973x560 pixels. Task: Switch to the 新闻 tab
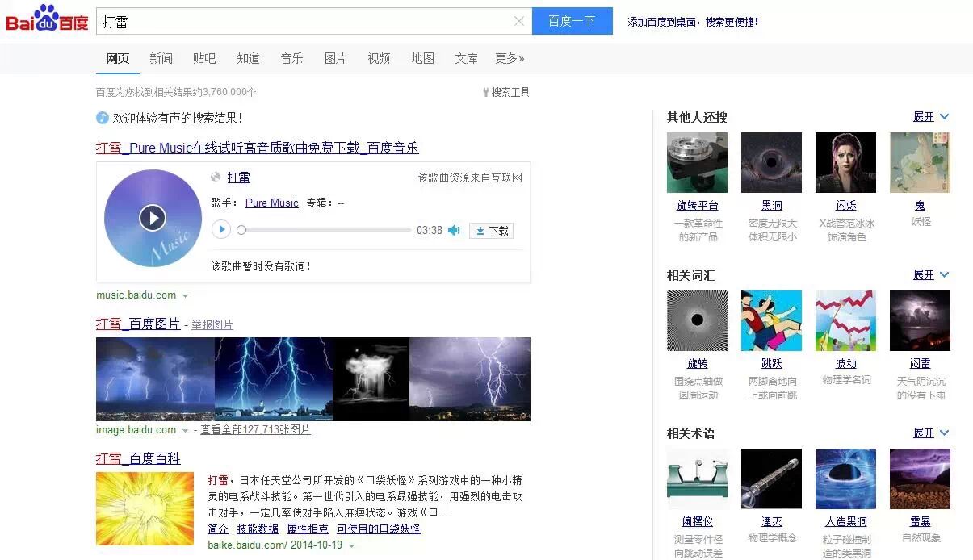pyautogui.click(x=161, y=58)
